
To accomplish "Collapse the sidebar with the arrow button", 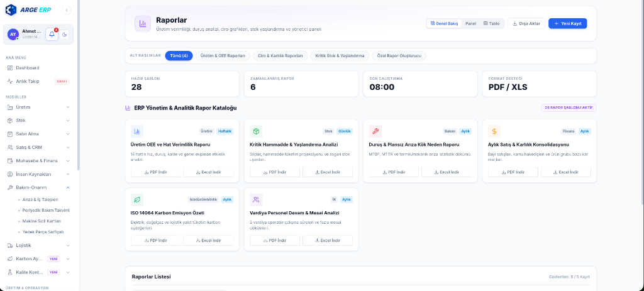I will point(67,10).
